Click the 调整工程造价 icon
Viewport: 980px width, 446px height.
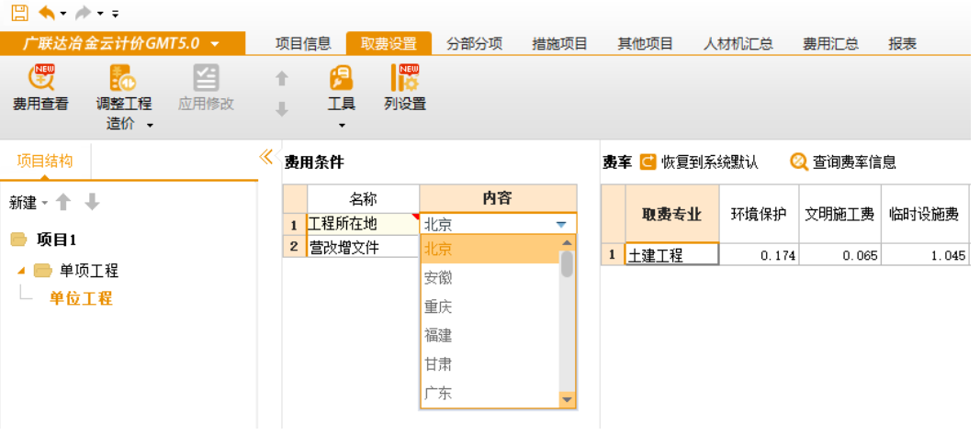click(123, 79)
